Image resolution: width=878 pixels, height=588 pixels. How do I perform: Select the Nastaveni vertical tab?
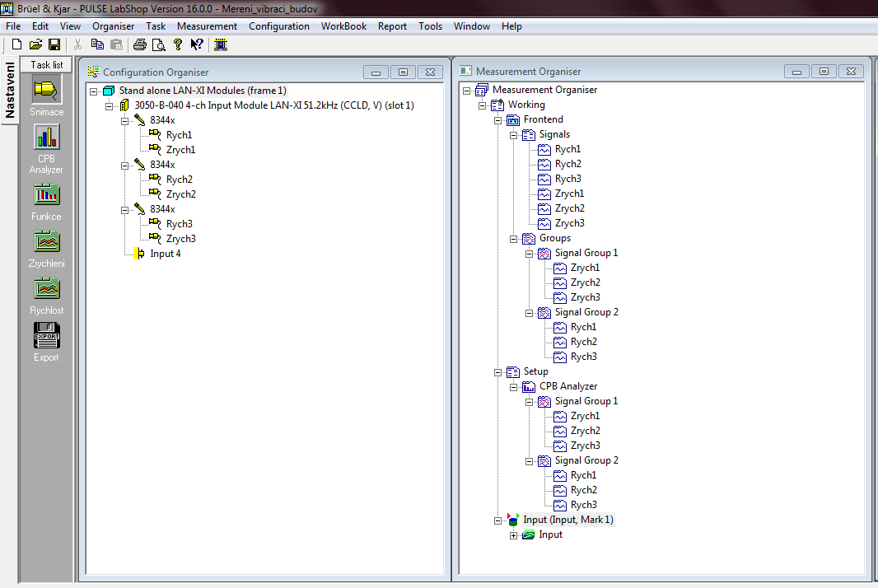(10, 90)
